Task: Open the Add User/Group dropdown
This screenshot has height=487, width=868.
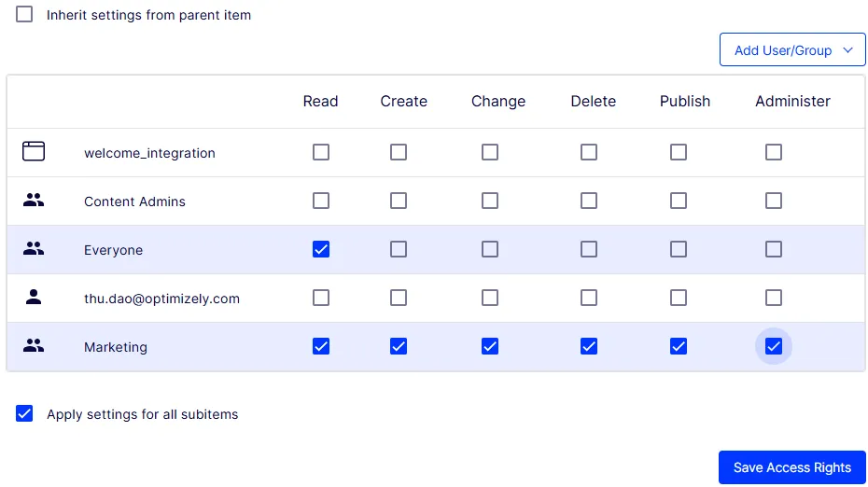Action: 792,49
